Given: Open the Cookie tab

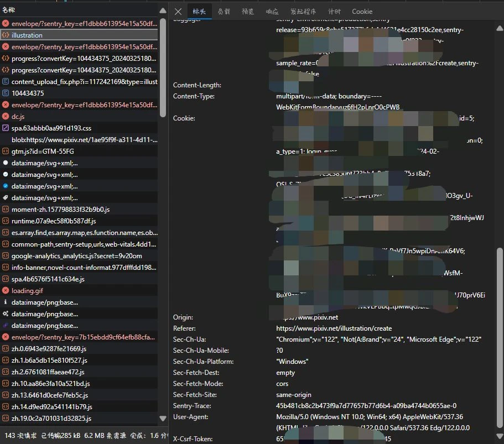Looking at the screenshot, I should point(362,12).
